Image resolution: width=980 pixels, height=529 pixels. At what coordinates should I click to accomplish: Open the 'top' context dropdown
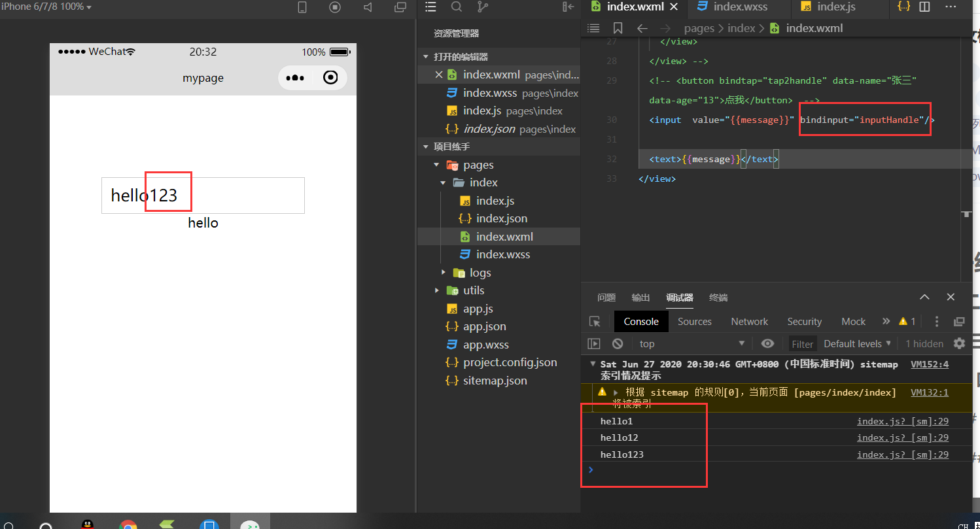(x=692, y=343)
